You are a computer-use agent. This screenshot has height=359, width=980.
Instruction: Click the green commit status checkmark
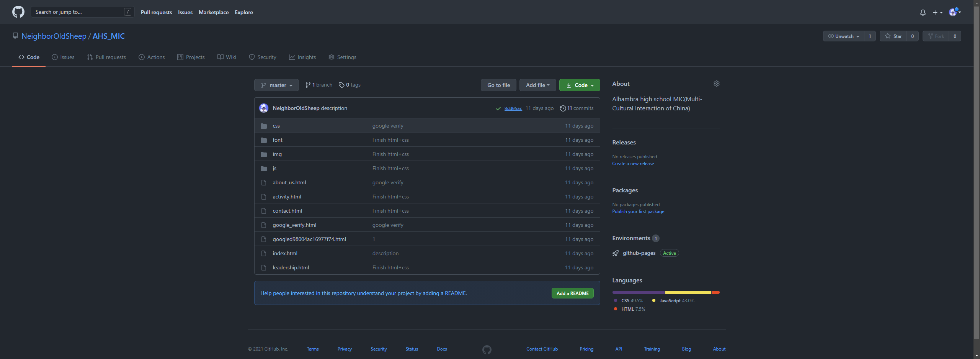tap(498, 108)
